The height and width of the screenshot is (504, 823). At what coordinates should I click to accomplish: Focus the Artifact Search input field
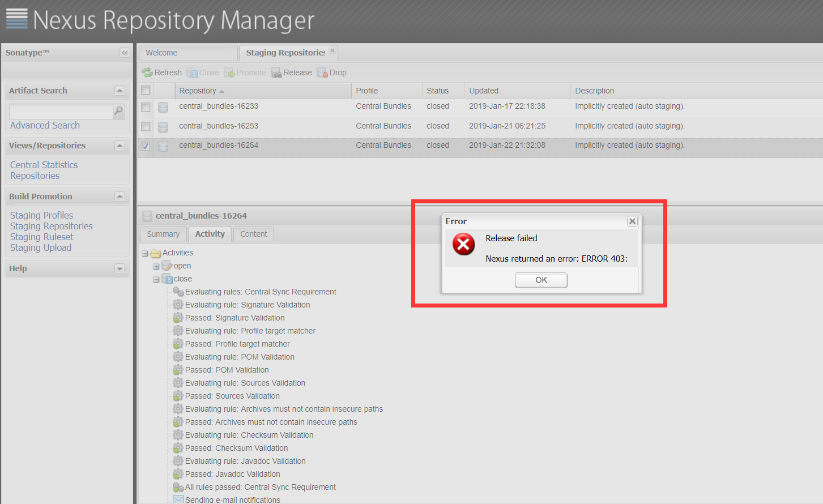coord(61,111)
